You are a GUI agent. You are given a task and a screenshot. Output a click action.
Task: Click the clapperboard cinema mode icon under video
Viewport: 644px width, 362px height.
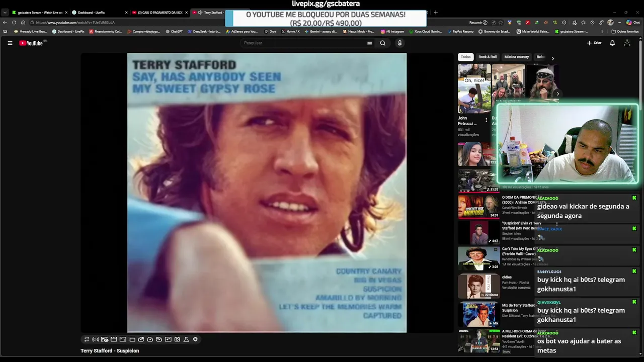(114, 339)
